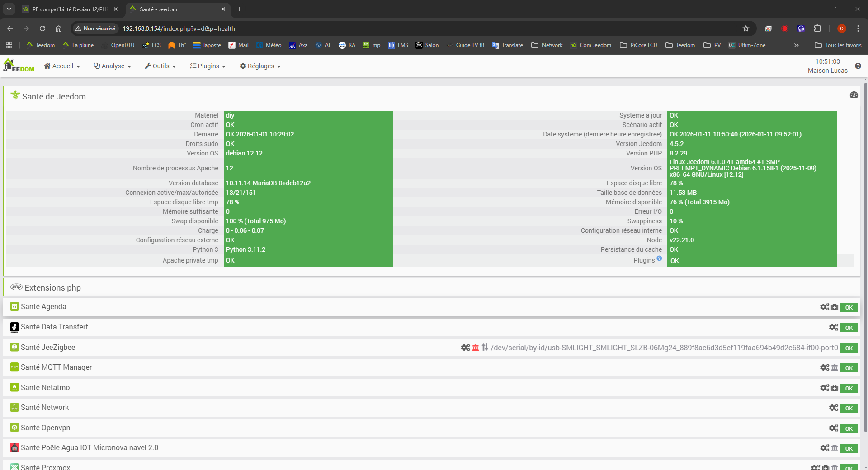Click the daemon icon in MQTT Manager row

click(x=835, y=367)
